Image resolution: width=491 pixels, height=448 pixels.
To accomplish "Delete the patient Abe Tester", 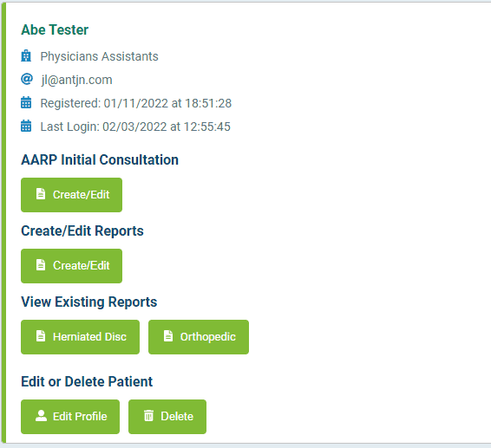I will 167,417.
